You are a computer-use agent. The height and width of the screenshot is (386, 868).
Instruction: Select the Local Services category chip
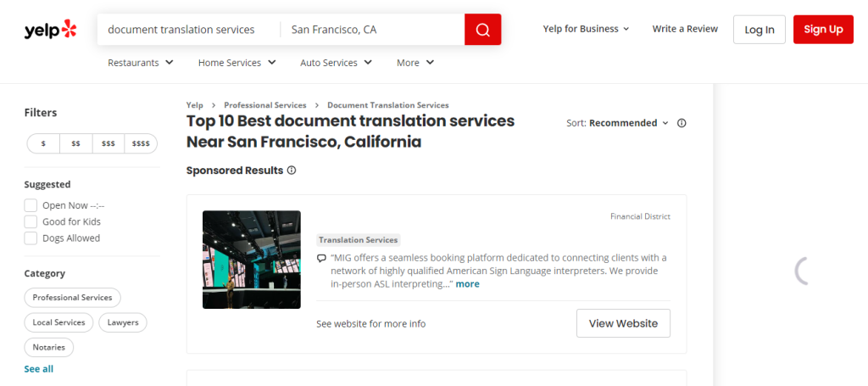[58, 322]
